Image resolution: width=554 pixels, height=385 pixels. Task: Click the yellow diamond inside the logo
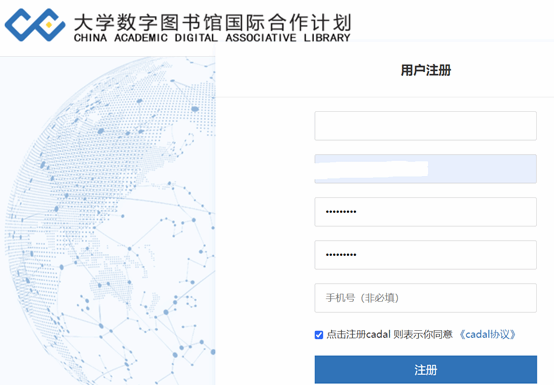click(x=49, y=25)
